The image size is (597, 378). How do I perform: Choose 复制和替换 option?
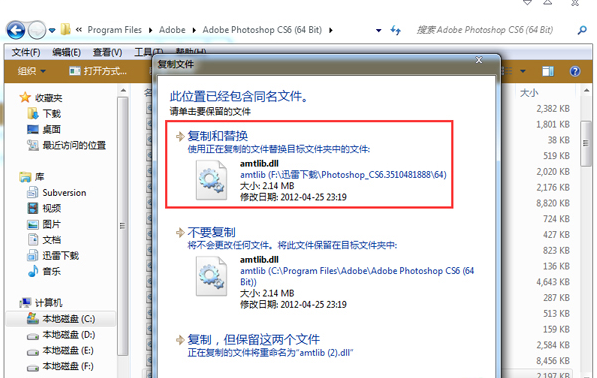click(x=309, y=164)
